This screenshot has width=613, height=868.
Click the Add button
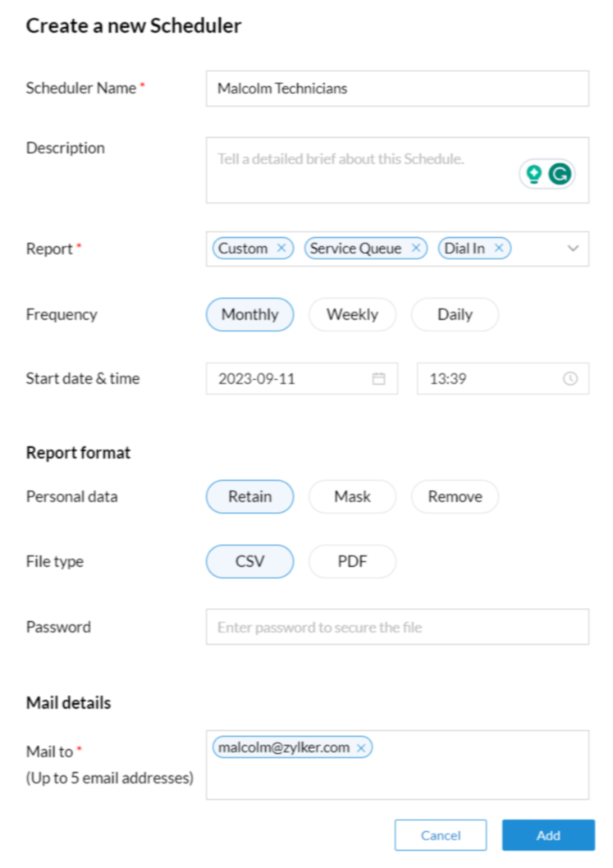tap(548, 835)
